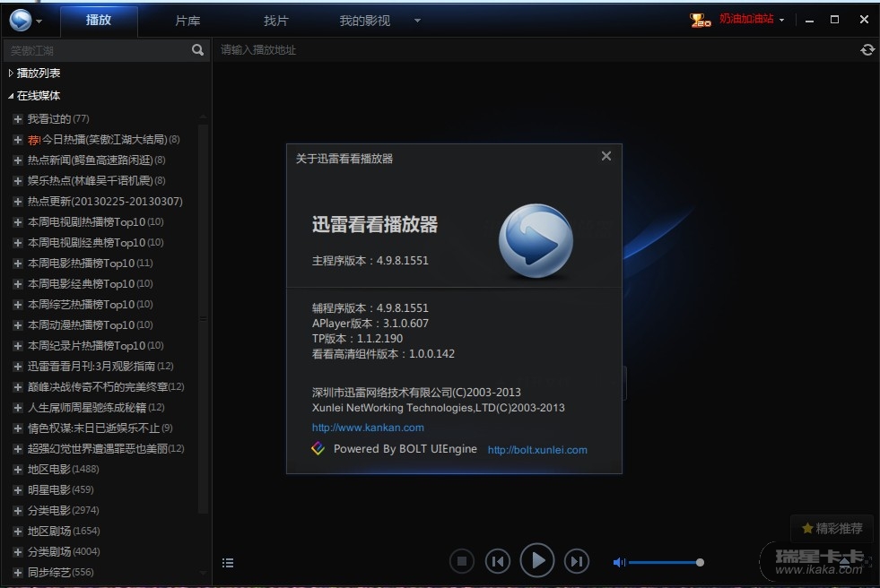
Task: Adjust the volume slider handle
Action: tap(700, 562)
